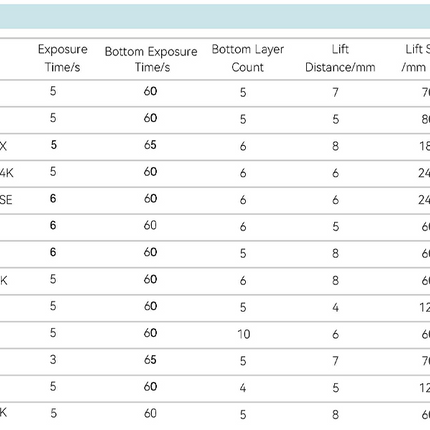Select the lift speed 18 cell in X row
The width and height of the screenshot is (430, 430).
pyautogui.click(x=424, y=146)
